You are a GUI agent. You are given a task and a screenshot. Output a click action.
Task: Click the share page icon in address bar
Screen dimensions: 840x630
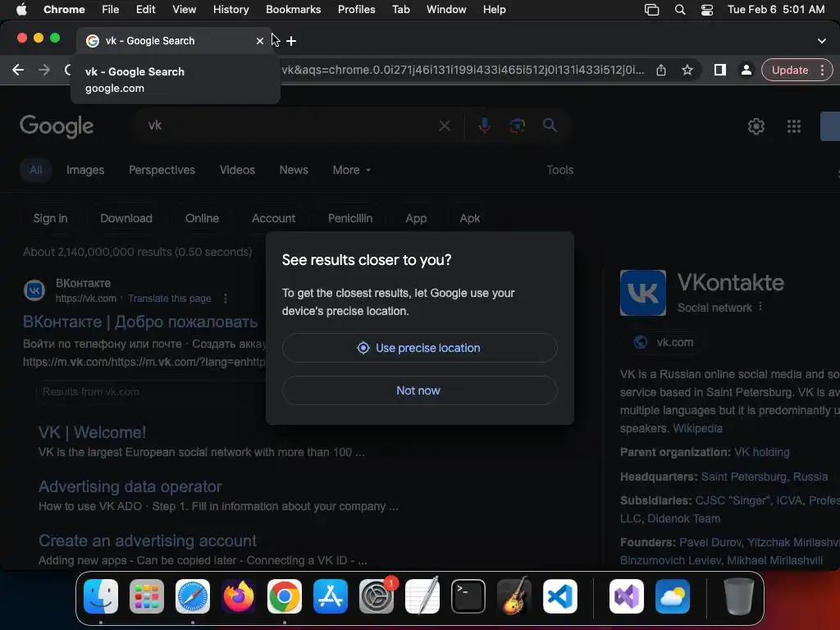click(x=661, y=71)
